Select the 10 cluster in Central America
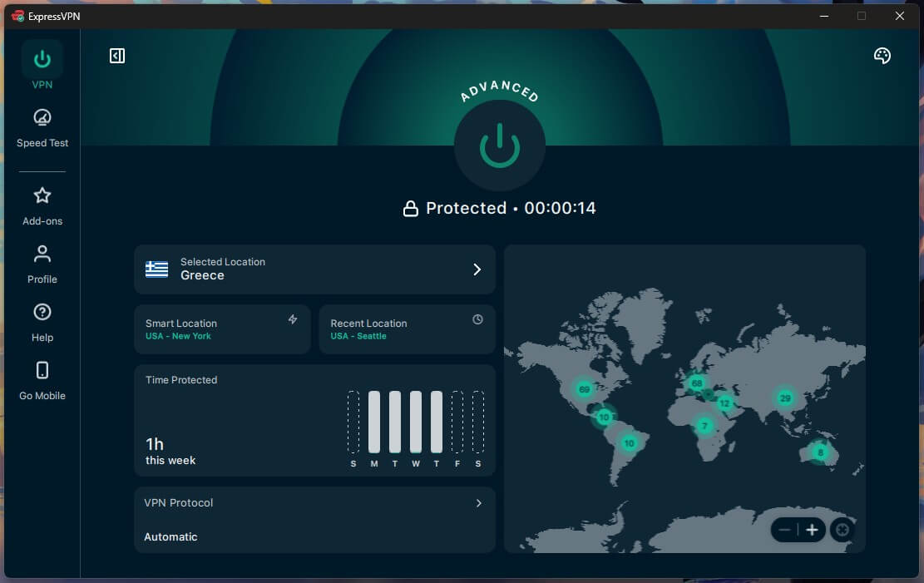 point(604,417)
